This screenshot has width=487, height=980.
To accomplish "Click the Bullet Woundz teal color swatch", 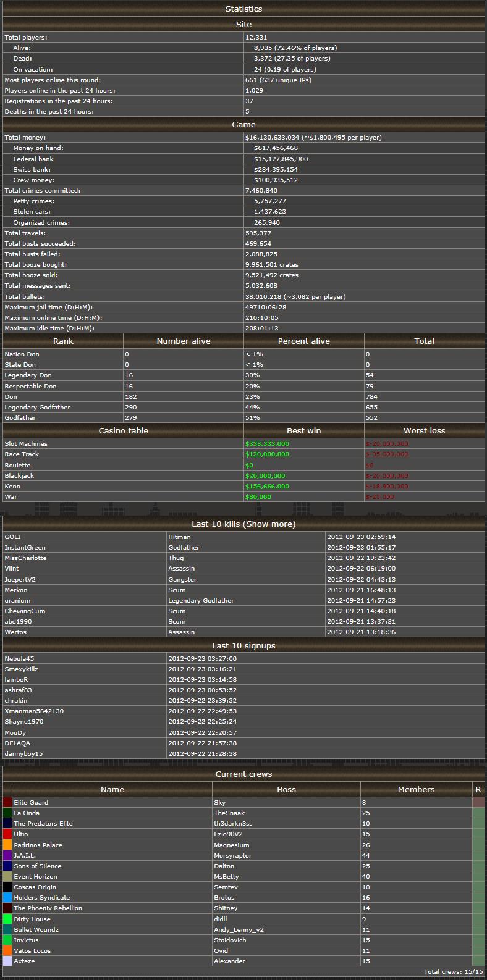I will click(x=7, y=929).
